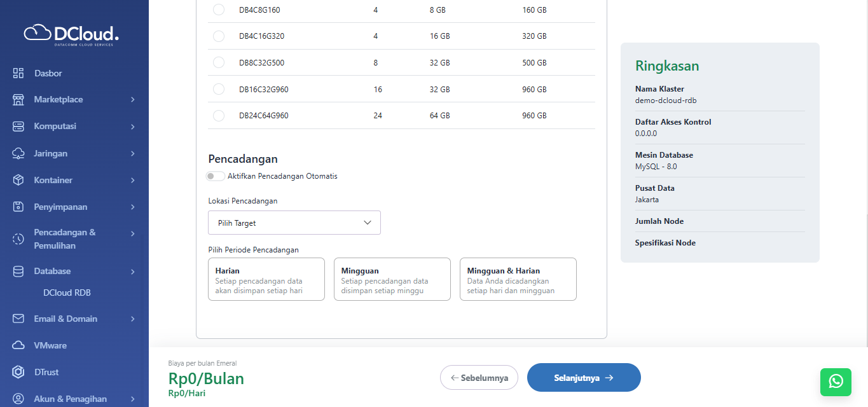Select the Kontainer icon
The image size is (868, 407).
click(18, 180)
